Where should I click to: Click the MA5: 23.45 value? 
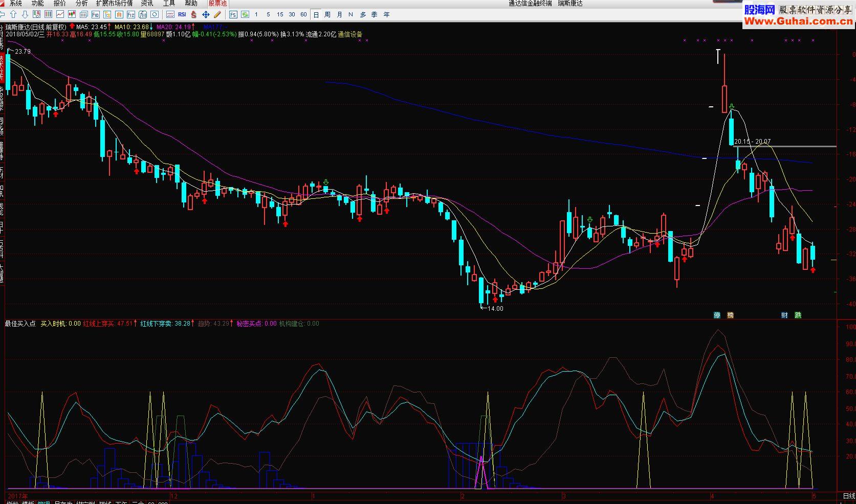(92, 27)
